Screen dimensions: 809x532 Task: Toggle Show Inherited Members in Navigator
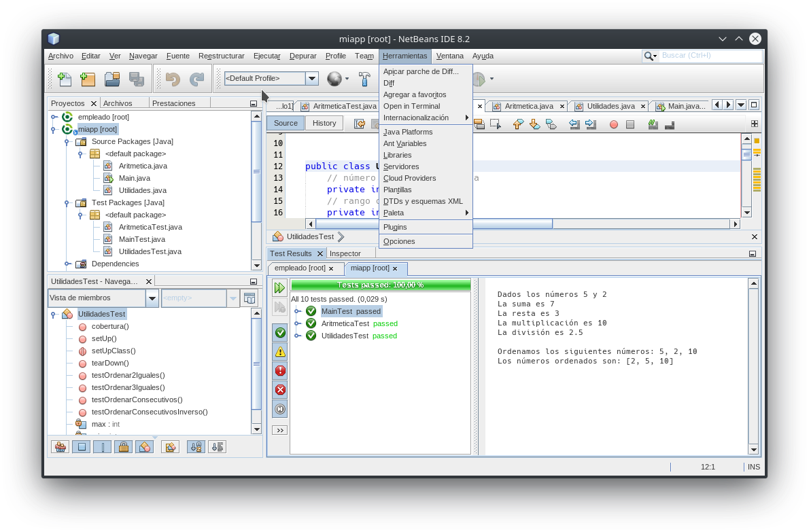61,447
